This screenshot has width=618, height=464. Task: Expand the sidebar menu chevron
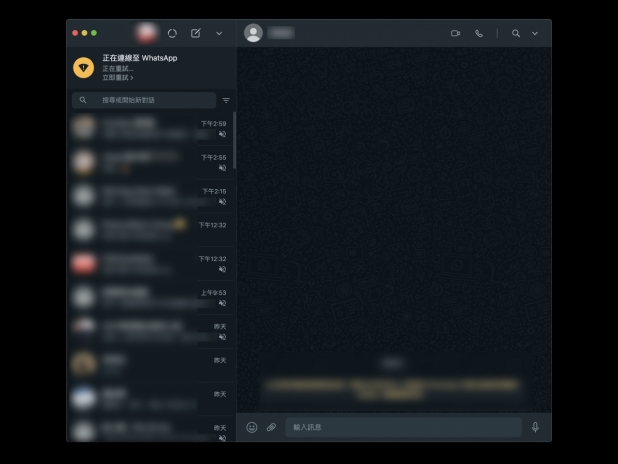(219, 33)
